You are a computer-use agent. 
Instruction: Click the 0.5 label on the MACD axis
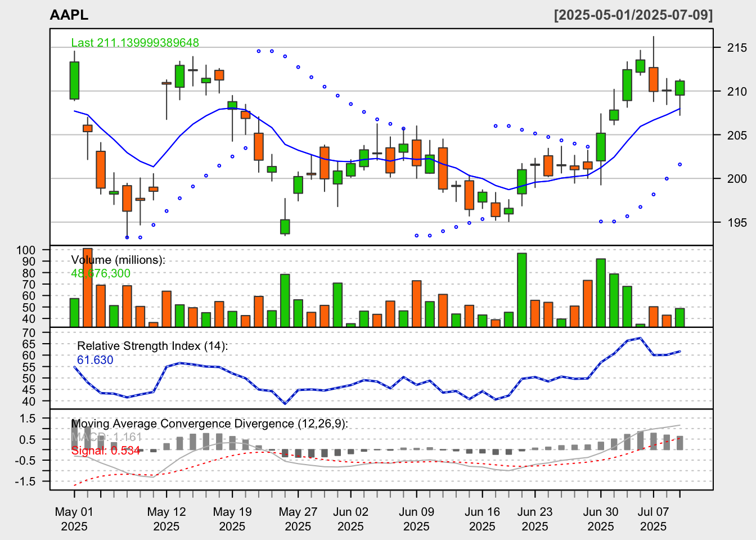28,439
